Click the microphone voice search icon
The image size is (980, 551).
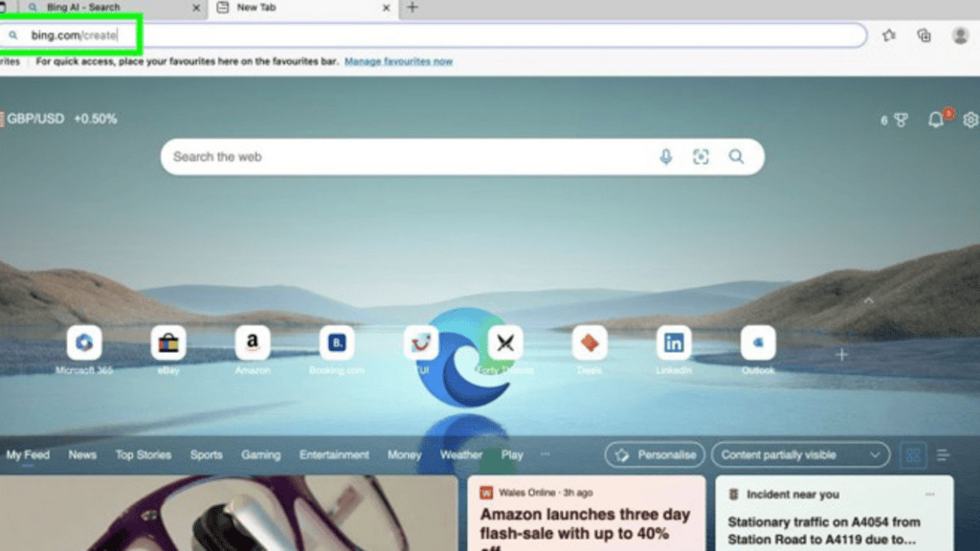(666, 157)
